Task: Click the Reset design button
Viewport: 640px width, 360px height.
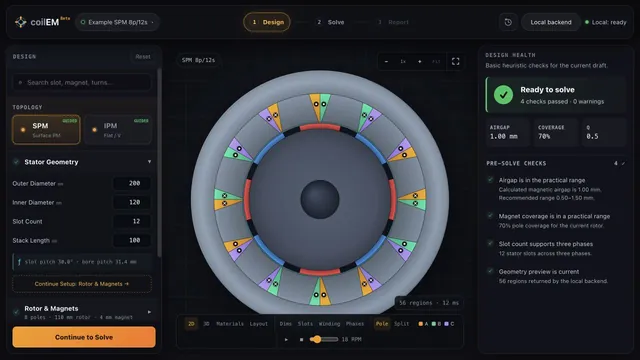Action: click(x=143, y=57)
